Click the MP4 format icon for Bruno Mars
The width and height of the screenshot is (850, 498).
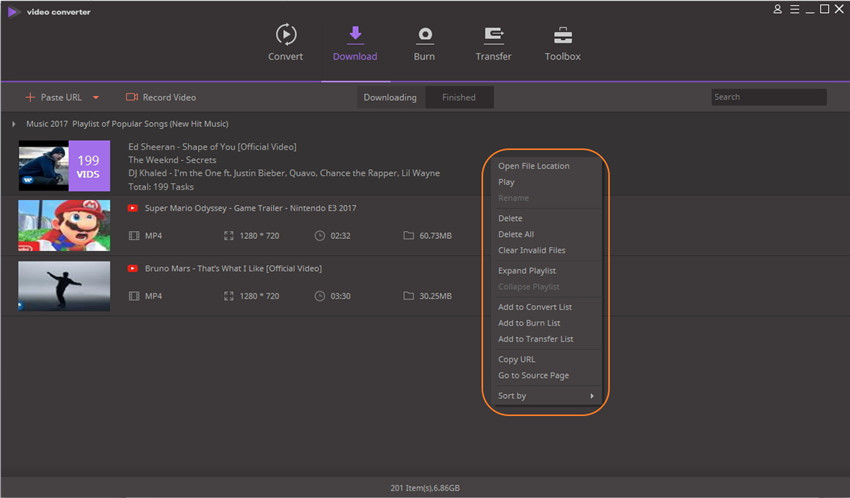[134, 296]
